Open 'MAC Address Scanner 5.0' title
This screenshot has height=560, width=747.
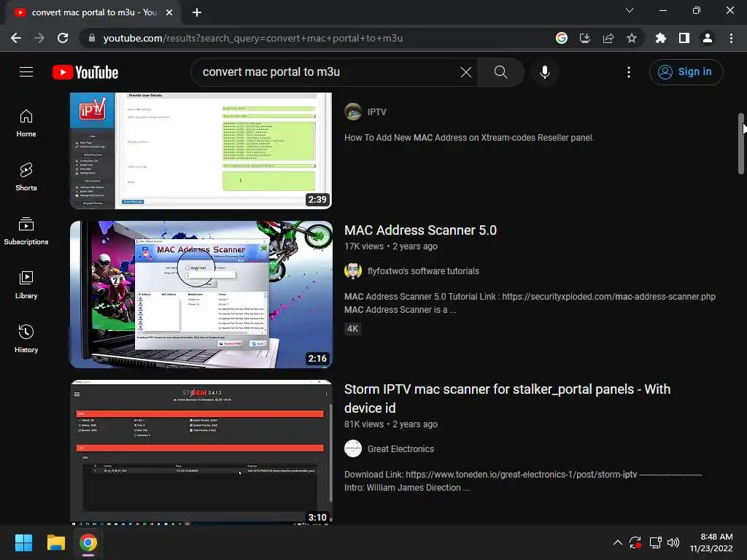click(x=420, y=230)
